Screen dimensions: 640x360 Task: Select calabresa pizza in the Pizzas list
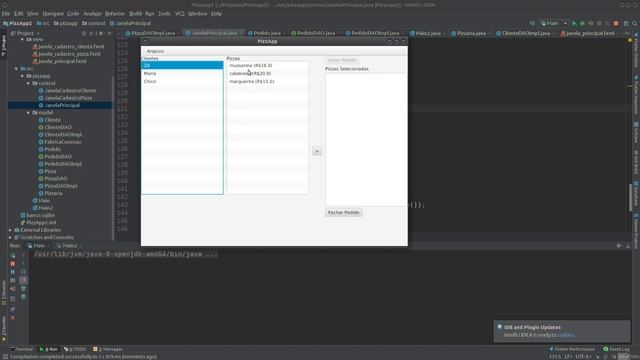pyautogui.click(x=267, y=73)
